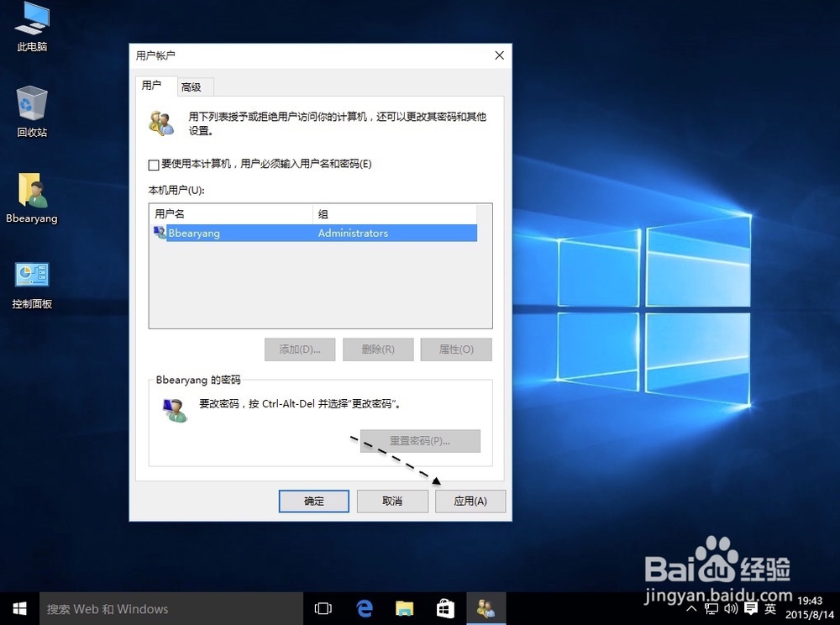
Task: Launch File Explorer from the taskbar
Action: pyautogui.click(x=404, y=608)
